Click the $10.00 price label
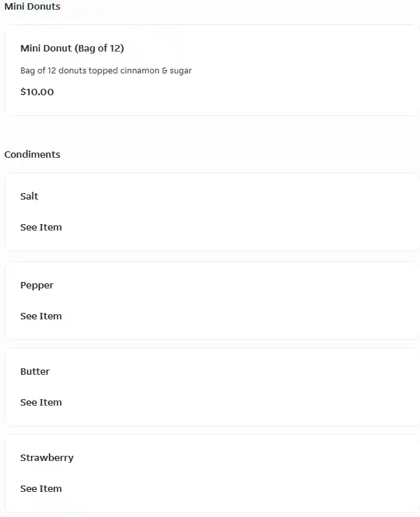The width and height of the screenshot is (420, 517). pos(37,91)
